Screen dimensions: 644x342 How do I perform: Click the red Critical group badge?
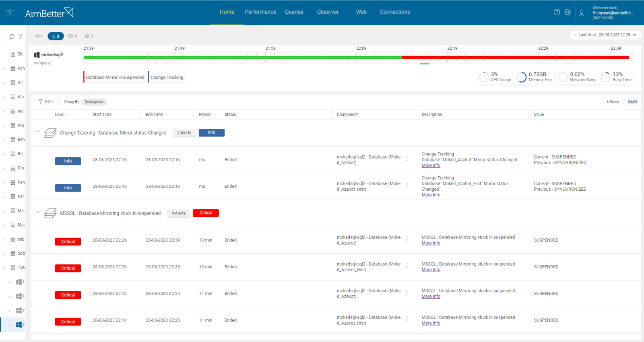pyautogui.click(x=206, y=213)
